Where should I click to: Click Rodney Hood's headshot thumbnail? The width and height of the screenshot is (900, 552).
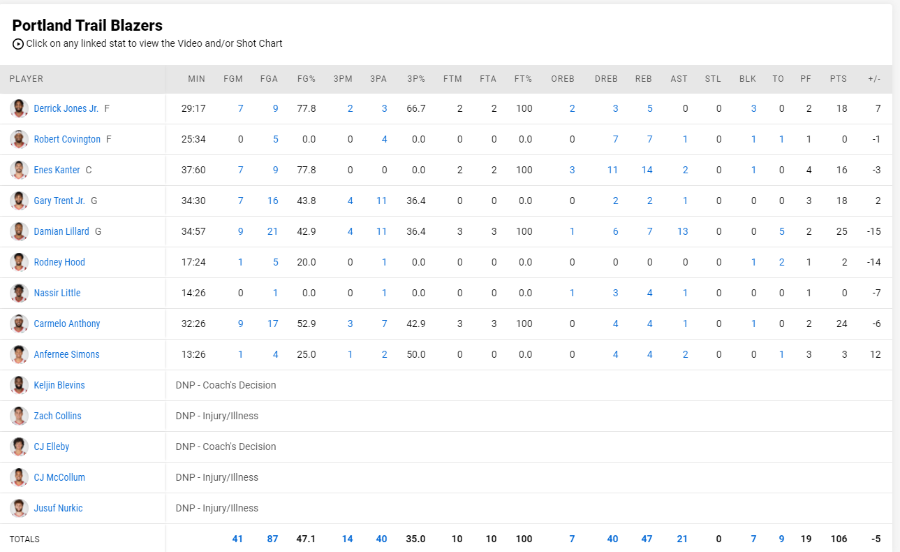[19, 262]
